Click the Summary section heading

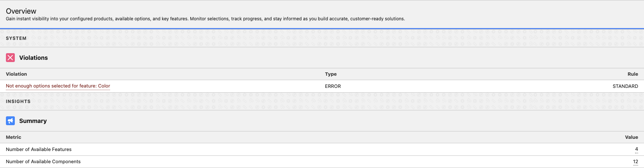point(33,121)
